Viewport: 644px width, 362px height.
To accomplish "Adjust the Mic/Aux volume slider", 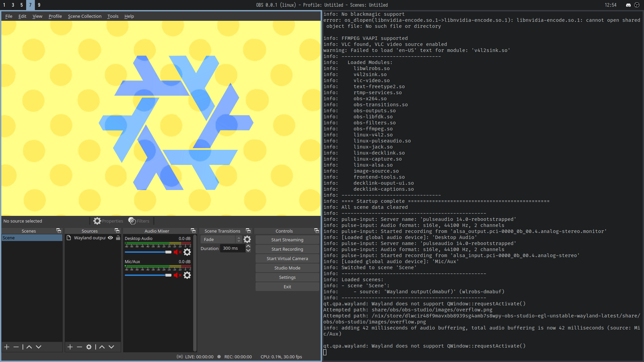I will 168,275.
